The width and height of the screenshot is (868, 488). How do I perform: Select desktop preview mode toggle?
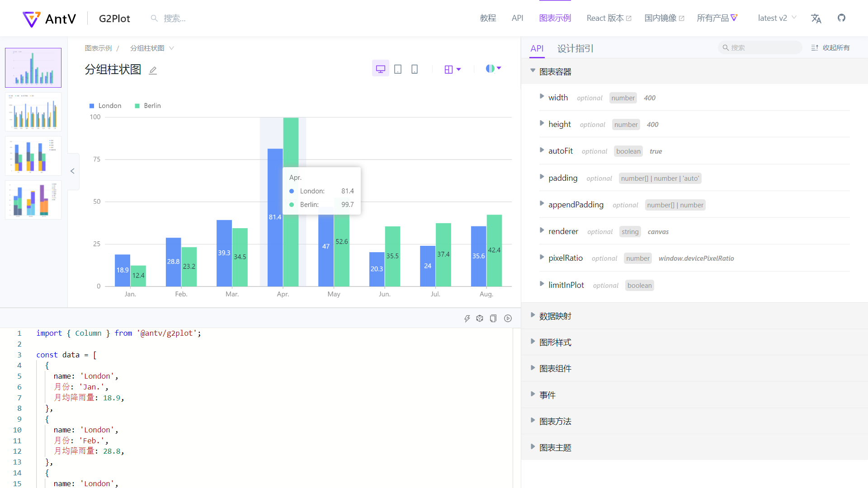(381, 69)
